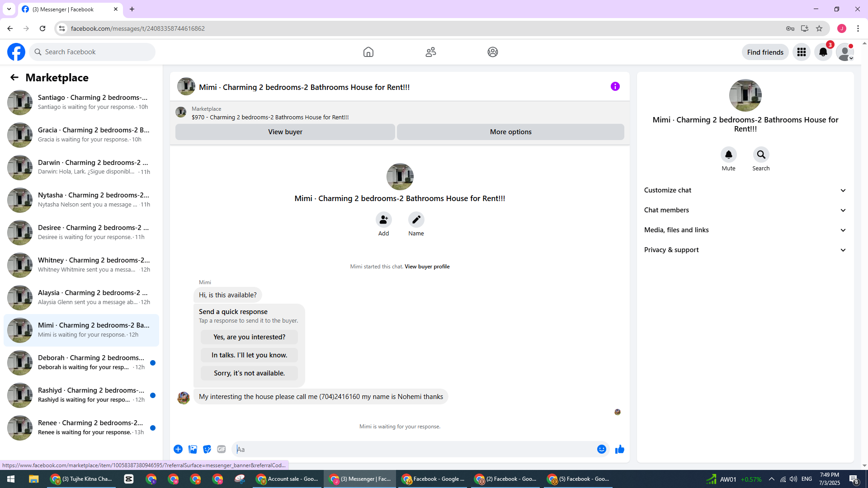
Task: Open View buyer profile link
Action: pyautogui.click(x=427, y=267)
